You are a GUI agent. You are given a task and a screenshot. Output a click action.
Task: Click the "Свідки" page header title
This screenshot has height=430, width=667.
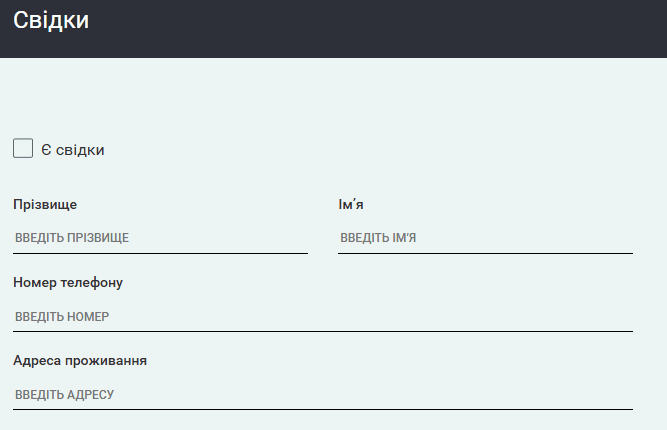(x=51, y=20)
